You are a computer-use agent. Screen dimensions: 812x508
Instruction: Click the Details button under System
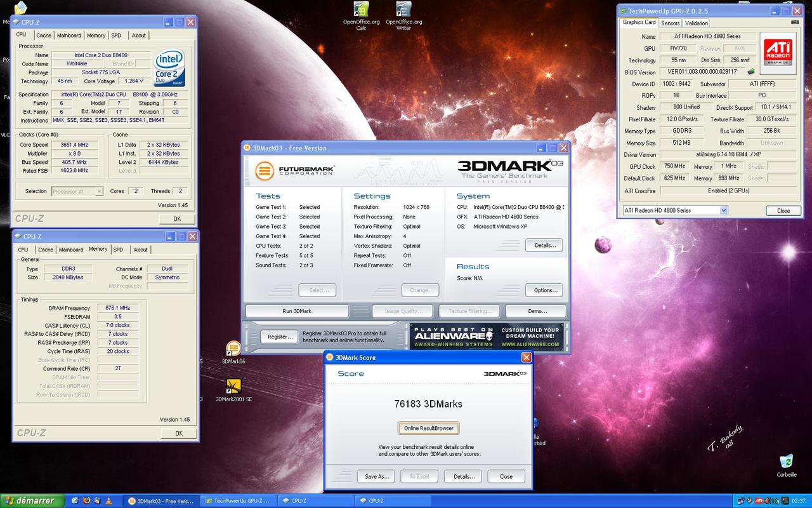click(x=544, y=245)
